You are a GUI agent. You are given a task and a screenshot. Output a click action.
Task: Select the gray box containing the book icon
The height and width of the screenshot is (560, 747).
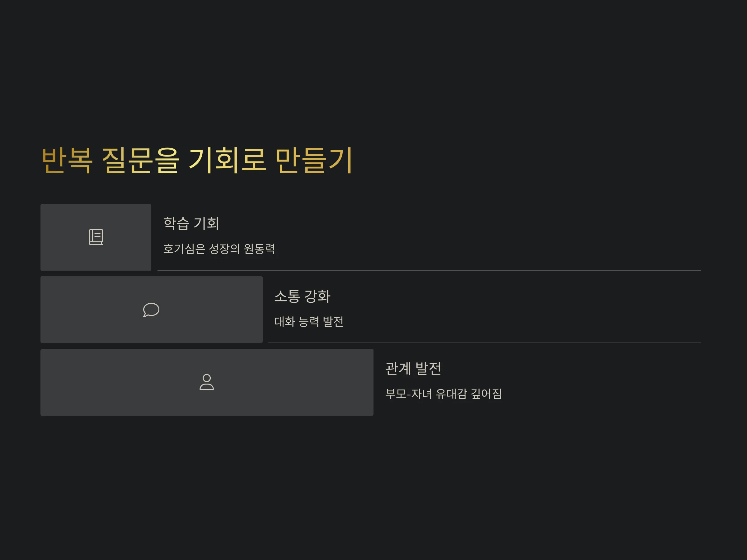96,237
